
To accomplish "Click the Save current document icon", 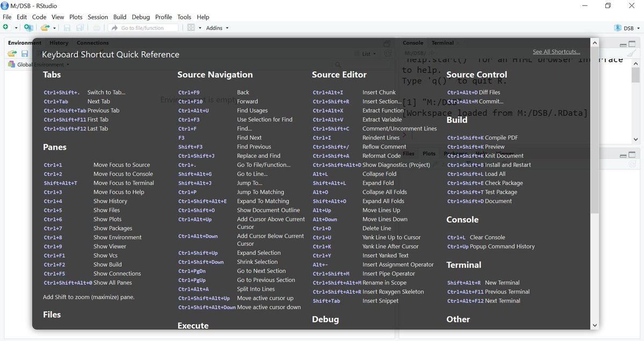I will tap(67, 27).
